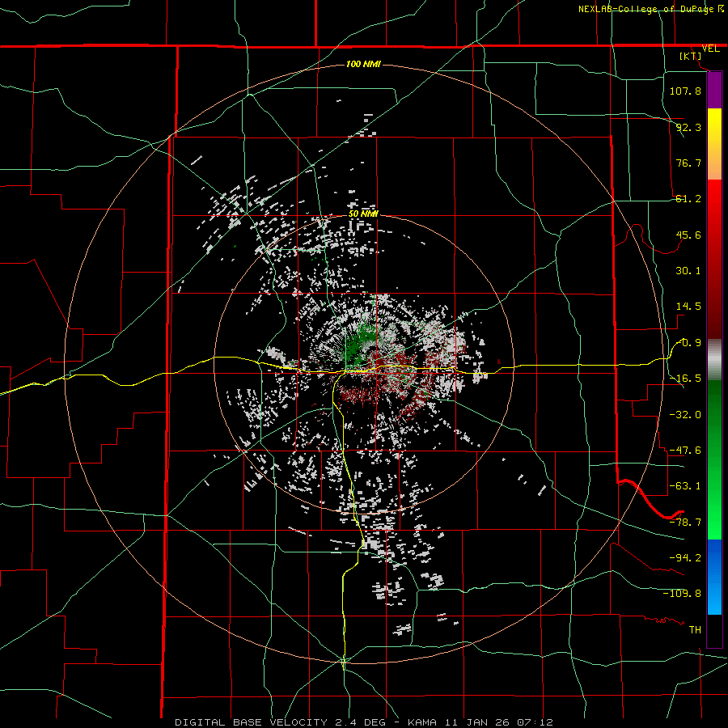Click the 50 NMI range ring label
The image size is (728, 728).
[363, 214]
